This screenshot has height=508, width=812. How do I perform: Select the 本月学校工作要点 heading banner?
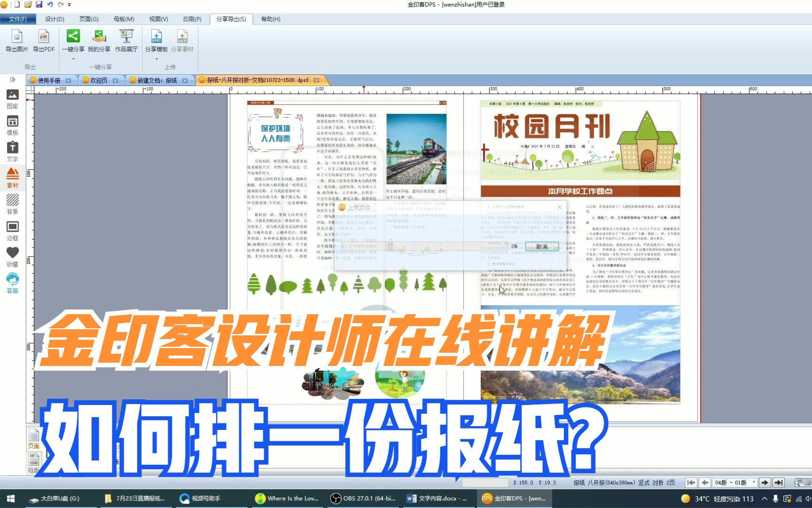tap(580, 191)
